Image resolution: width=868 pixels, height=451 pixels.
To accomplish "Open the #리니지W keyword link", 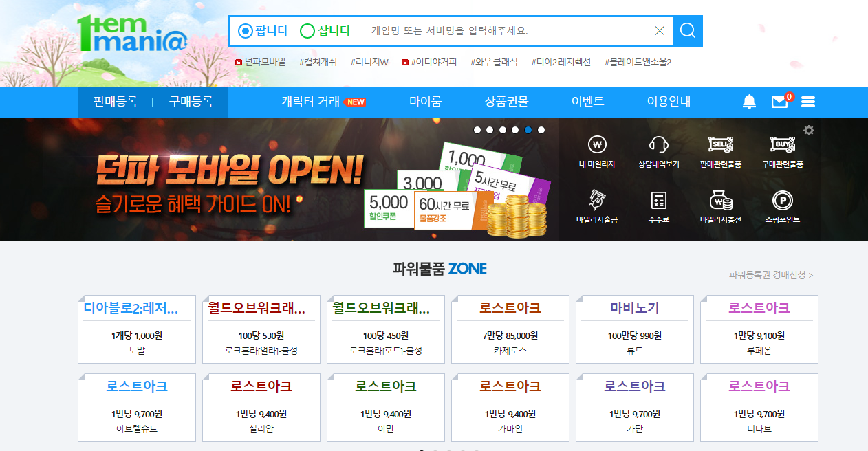I will pyautogui.click(x=369, y=62).
